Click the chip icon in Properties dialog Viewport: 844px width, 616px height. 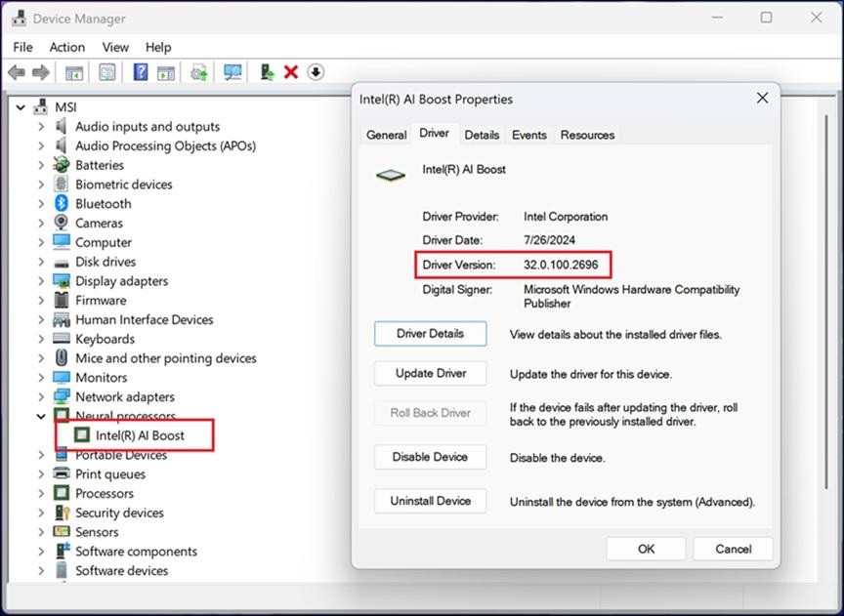tap(391, 176)
